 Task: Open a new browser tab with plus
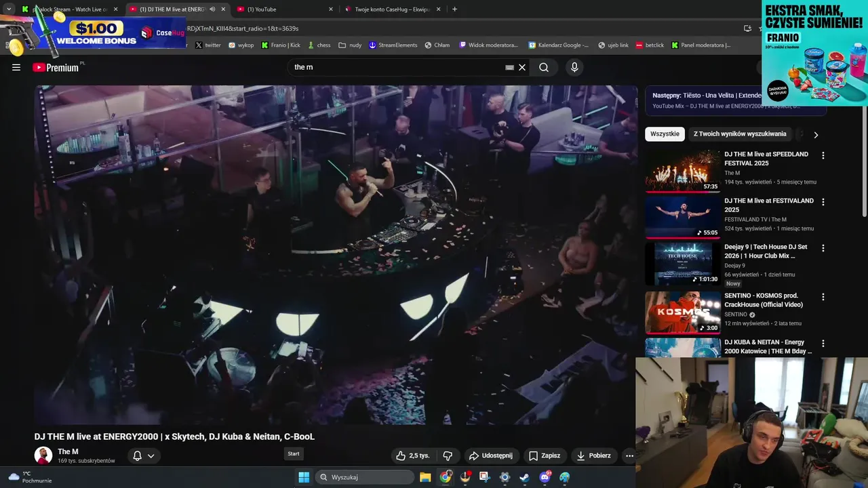point(454,9)
